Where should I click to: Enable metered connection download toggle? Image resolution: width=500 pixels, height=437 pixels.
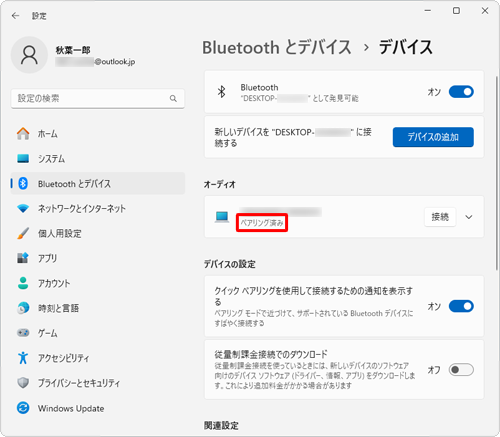(461, 370)
